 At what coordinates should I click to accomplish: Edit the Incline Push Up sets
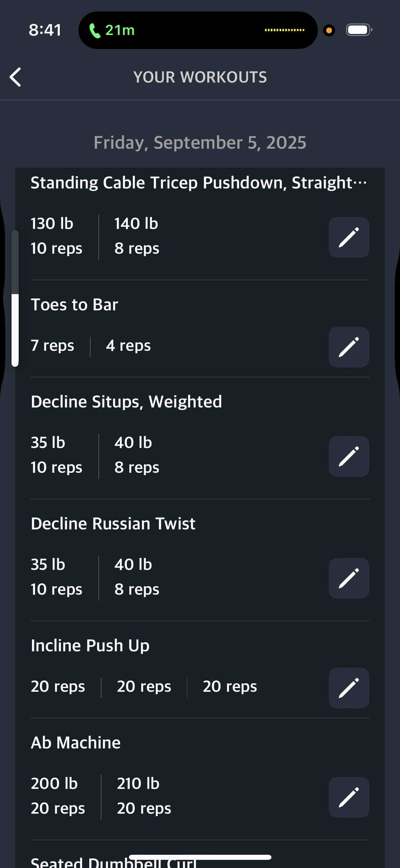pos(349,688)
